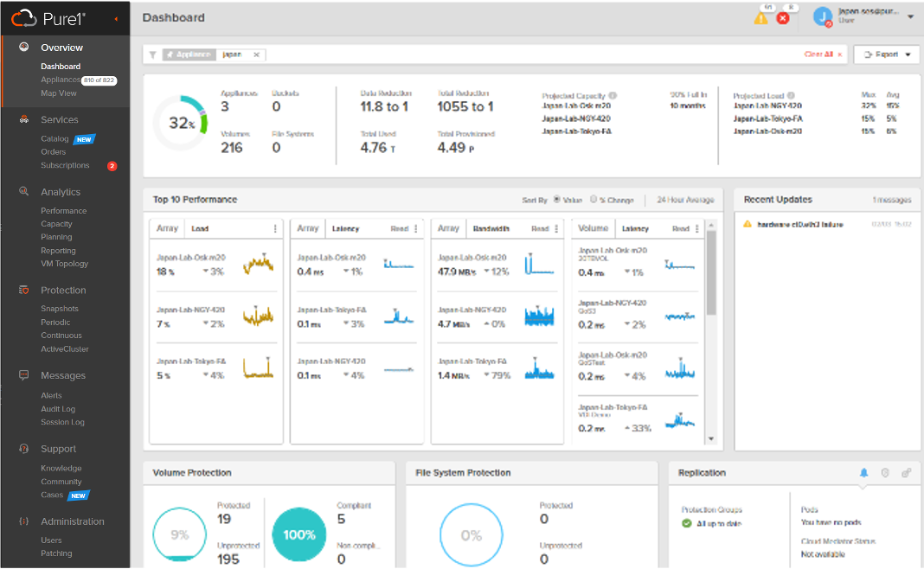
Task: Open Appliances in sidebar
Action: pyautogui.click(x=60, y=80)
